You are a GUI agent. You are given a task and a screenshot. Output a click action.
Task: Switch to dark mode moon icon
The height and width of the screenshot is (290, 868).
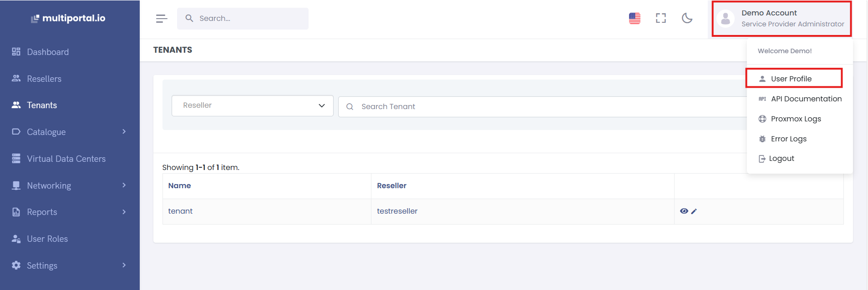[x=687, y=18]
